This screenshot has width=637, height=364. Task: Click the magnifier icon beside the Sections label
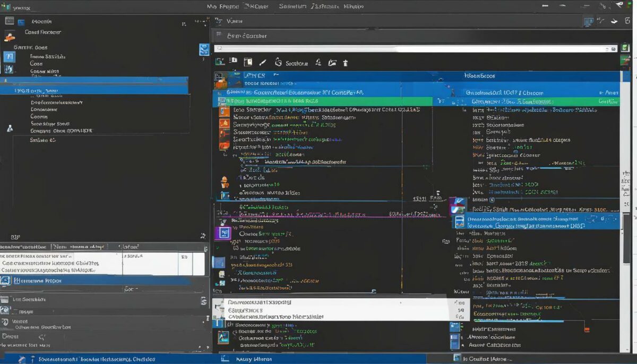tap(318, 63)
